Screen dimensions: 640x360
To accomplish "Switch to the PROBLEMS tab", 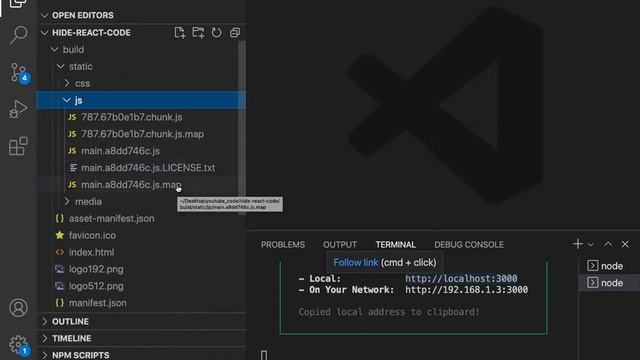I will coord(282,244).
